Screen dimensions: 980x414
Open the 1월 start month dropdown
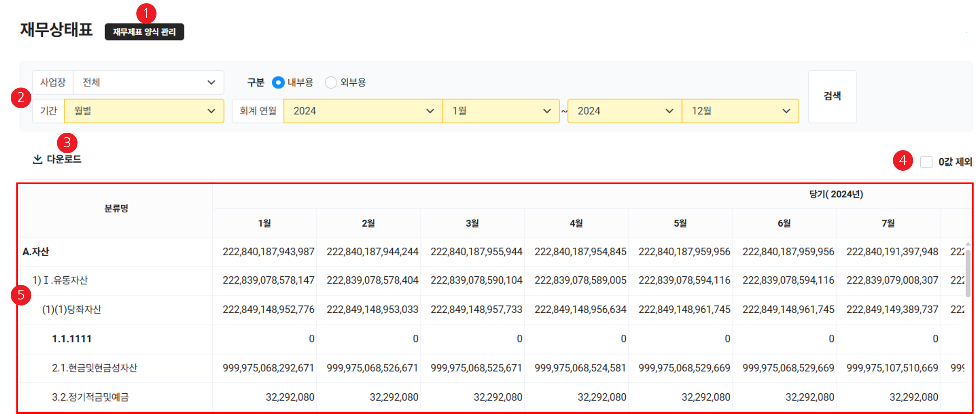[500, 111]
